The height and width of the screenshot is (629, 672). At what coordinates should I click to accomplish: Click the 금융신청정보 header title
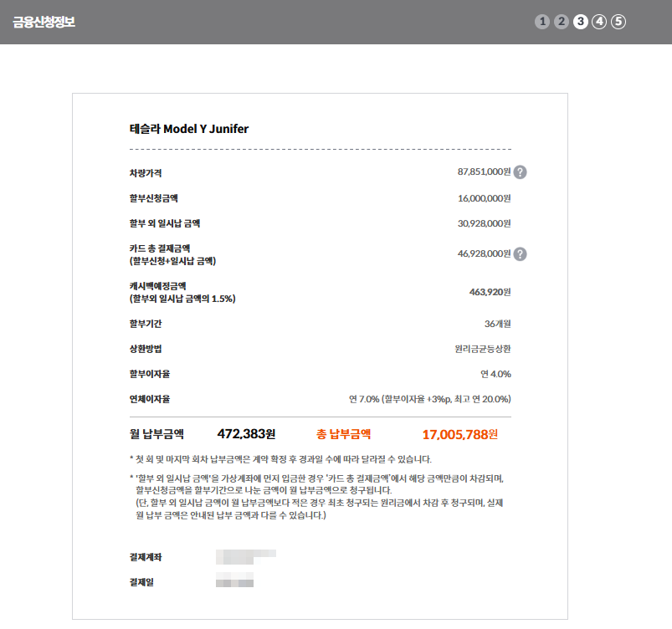[x=44, y=22]
